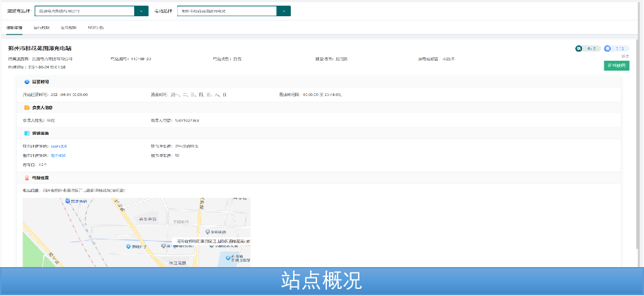Click the green status button at right

pyautogui.click(x=616, y=65)
